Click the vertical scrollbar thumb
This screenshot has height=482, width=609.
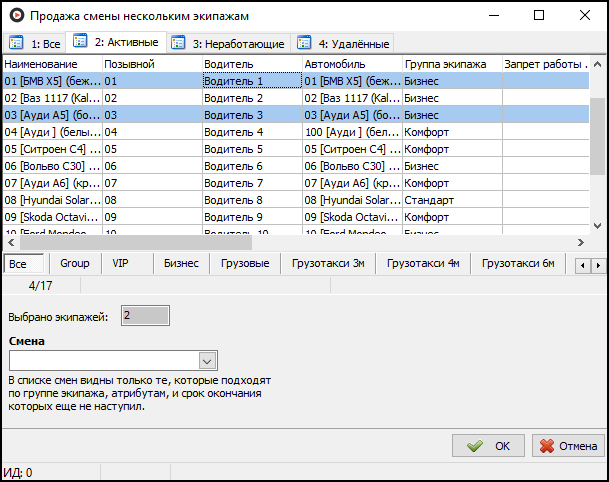click(x=598, y=136)
